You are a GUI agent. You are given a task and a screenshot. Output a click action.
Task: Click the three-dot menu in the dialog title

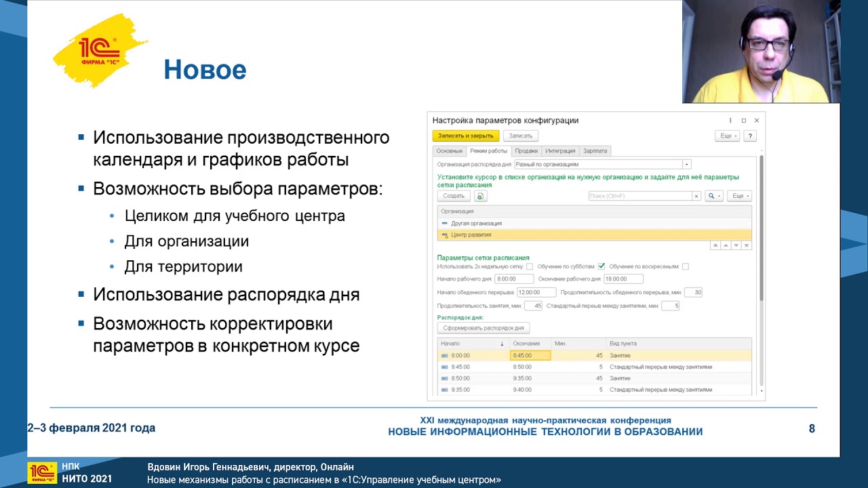(730, 121)
